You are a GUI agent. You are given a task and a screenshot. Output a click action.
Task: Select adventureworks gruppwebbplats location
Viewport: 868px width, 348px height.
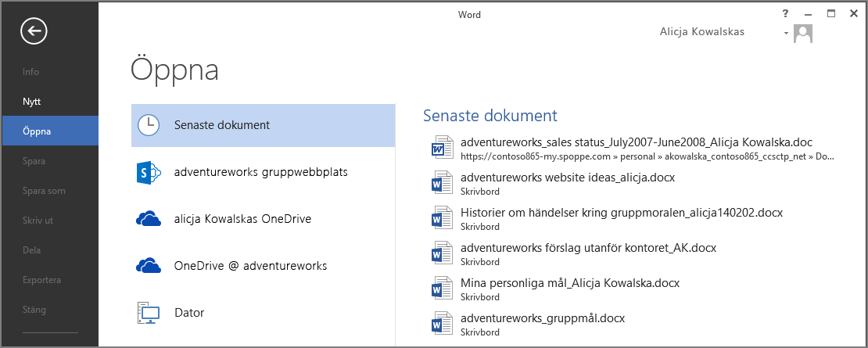[263, 173]
